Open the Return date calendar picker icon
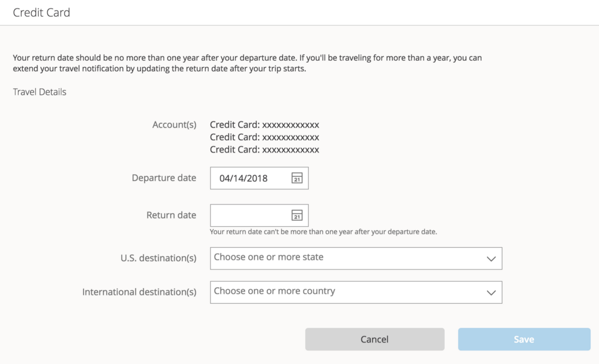This screenshot has height=364, width=599. pos(297,215)
